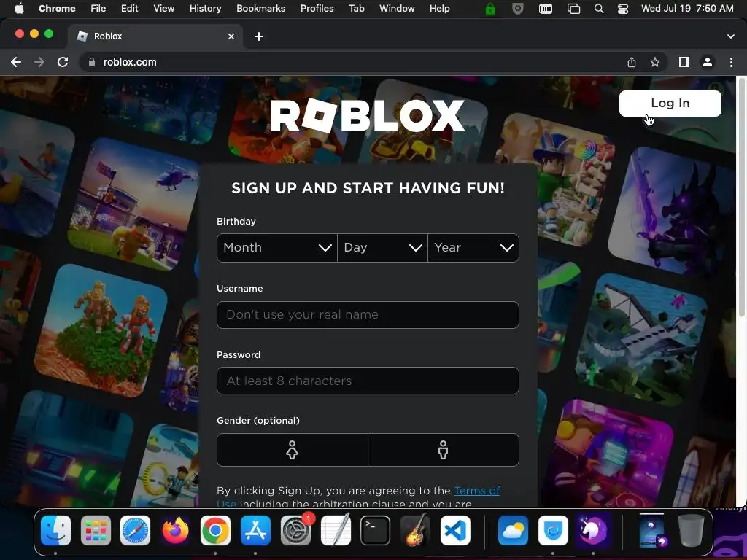
Task: Click the Password input field
Action: coord(368,381)
